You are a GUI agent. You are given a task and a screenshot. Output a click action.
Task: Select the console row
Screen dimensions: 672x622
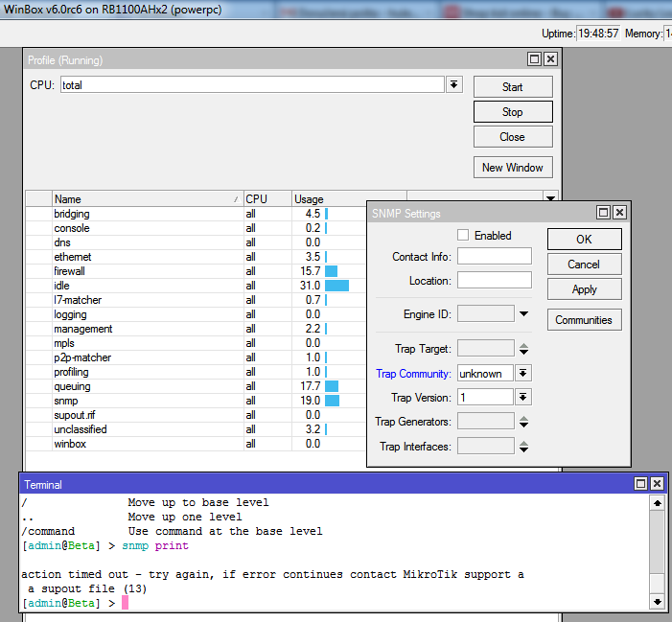tap(196, 228)
